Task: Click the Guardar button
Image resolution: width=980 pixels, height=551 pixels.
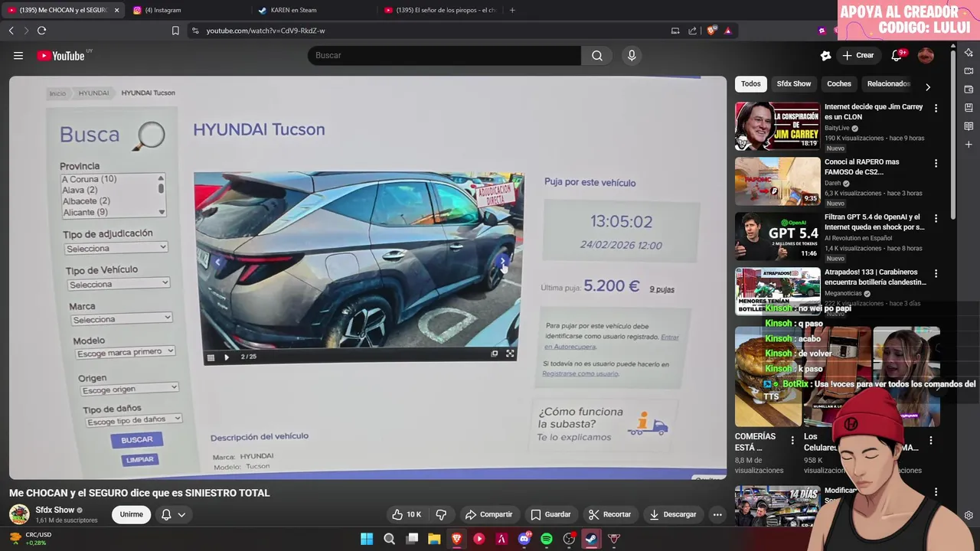Action: tap(551, 514)
